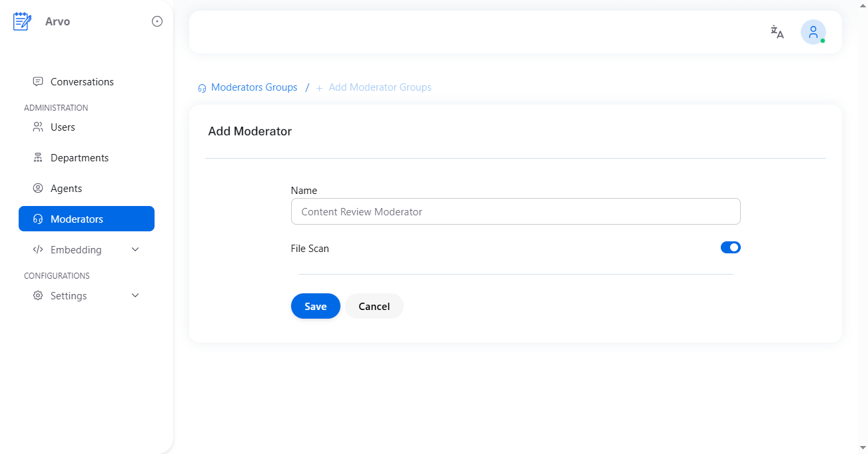The height and width of the screenshot is (454, 868).
Task: Open the language translation icon in the header
Action: tap(777, 31)
